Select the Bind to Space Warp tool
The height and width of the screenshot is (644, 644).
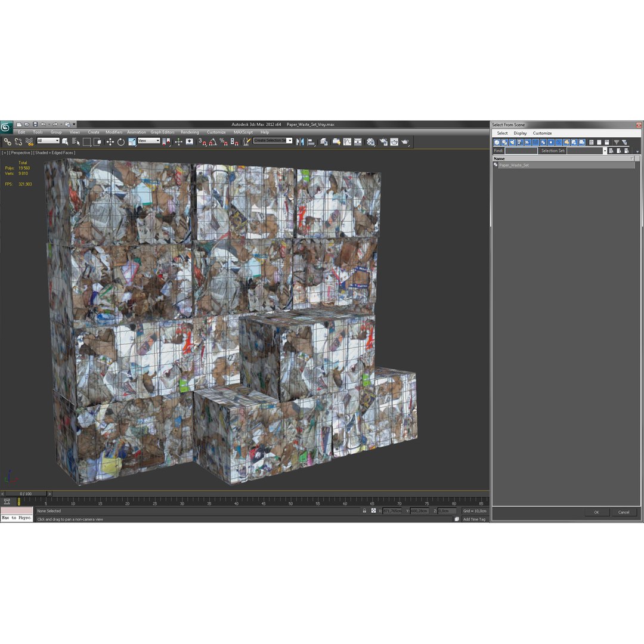29,142
